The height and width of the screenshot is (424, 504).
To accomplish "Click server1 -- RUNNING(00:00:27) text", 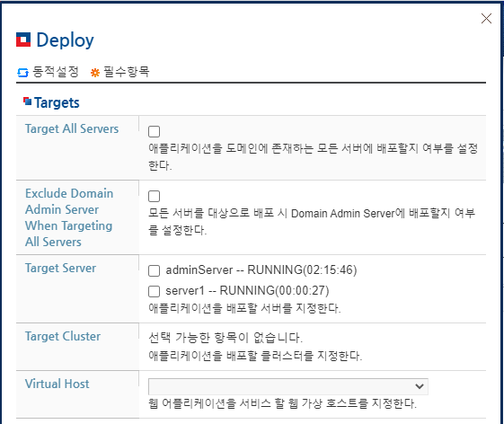I will point(247,290).
